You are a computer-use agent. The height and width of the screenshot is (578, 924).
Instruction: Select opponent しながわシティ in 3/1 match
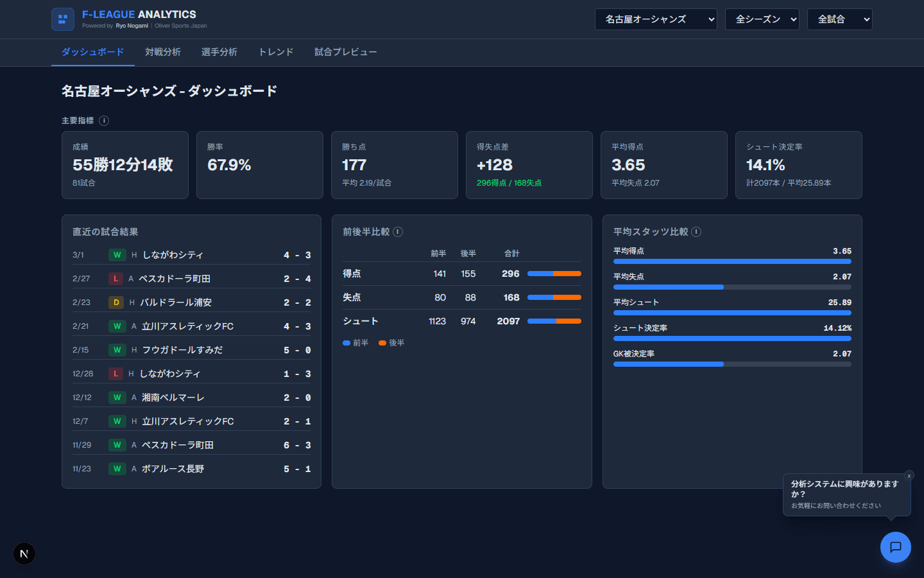(x=173, y=255)
